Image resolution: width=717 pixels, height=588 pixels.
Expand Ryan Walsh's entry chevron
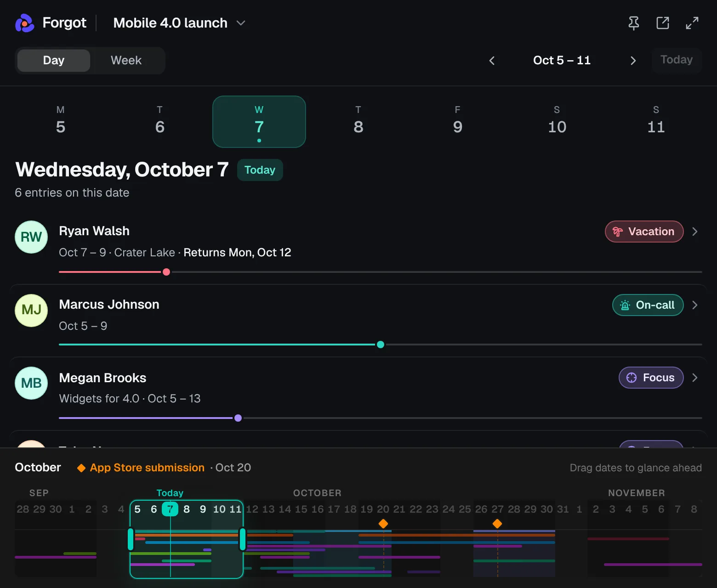tap(695, 232)
